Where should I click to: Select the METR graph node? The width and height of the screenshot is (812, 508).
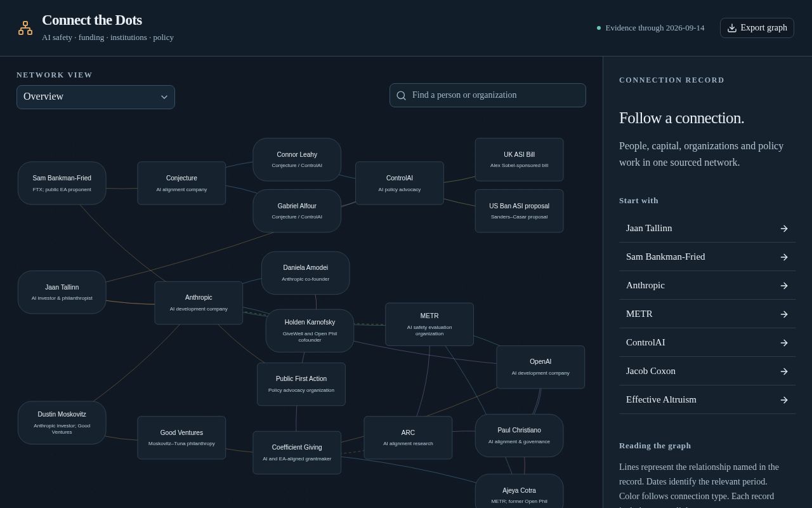click(x=429, y=324)
